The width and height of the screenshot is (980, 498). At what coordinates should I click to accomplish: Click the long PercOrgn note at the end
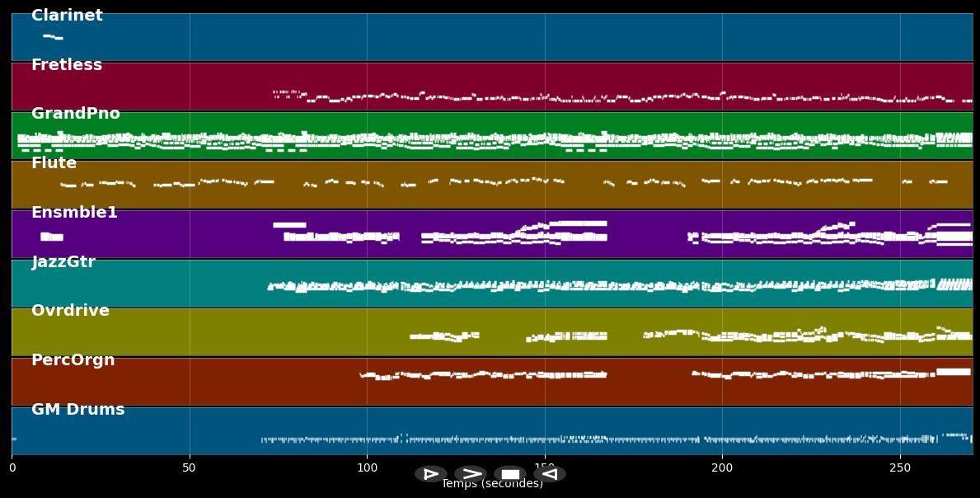pyautogui.click(x=954, y=372)
